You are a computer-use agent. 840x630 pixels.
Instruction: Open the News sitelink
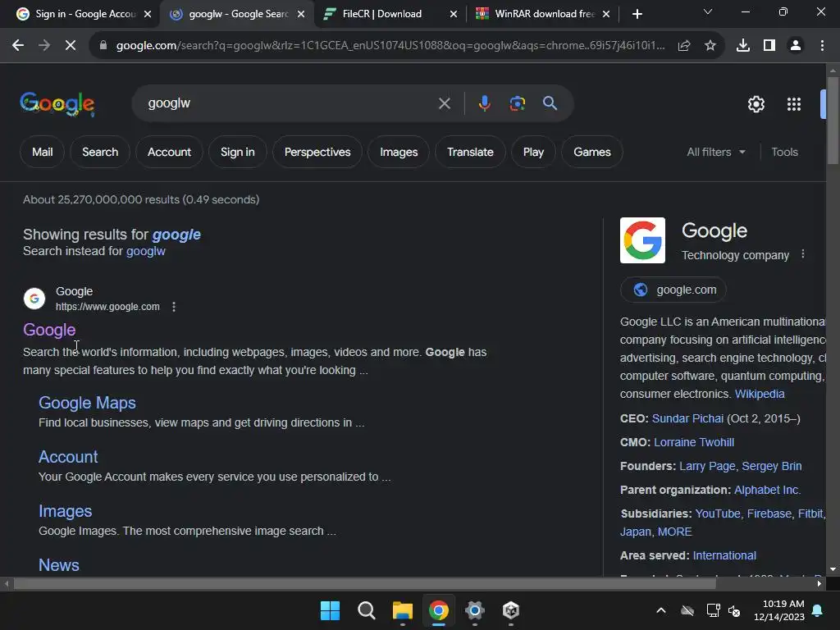[59, 565]
